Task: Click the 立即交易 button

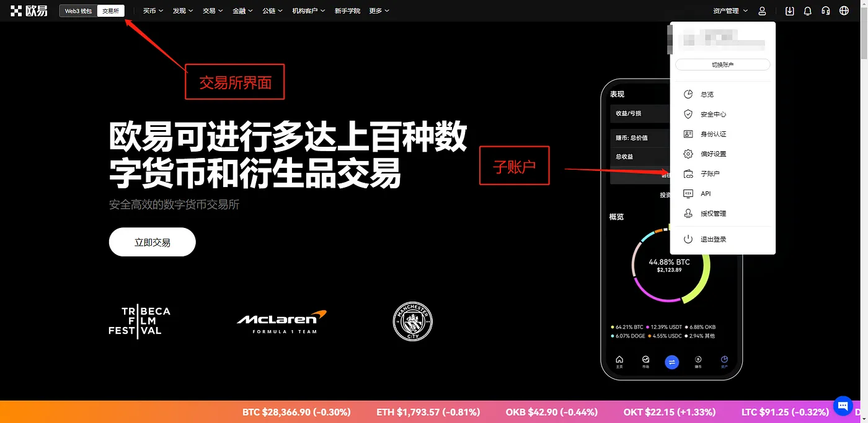Action: pyautogui.click(x=153, y=242)
